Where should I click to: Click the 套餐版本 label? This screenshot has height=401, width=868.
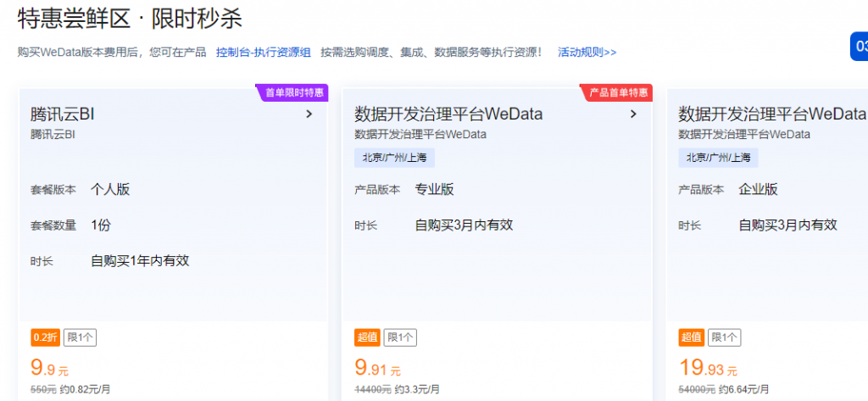(x=53, y=190)
